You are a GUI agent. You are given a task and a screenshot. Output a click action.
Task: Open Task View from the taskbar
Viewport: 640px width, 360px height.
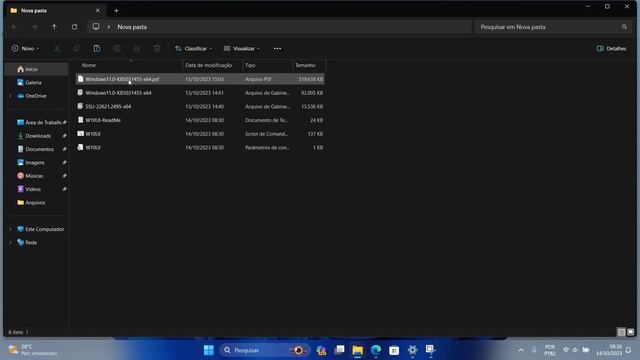pos(339,350)
